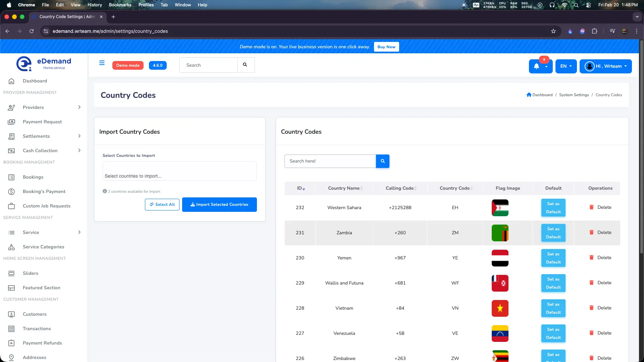The image size is (644, 362).
Task: Open Custom Job Requests in sidebar
Action: (46, 206)
